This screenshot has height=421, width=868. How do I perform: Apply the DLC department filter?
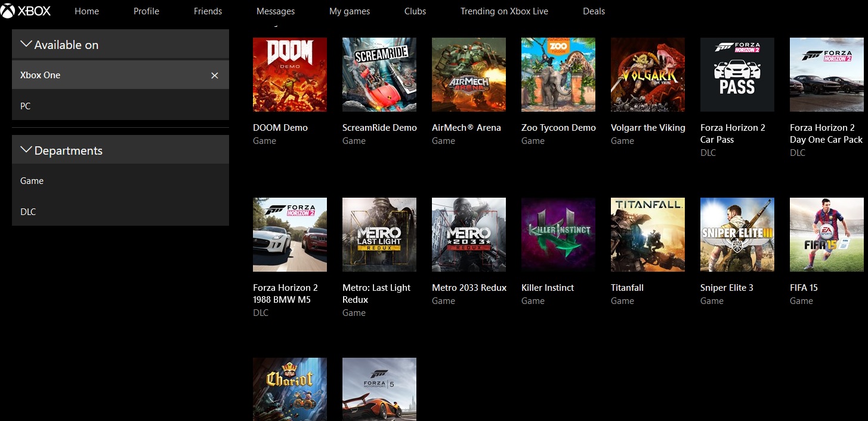tap(27, 211)
